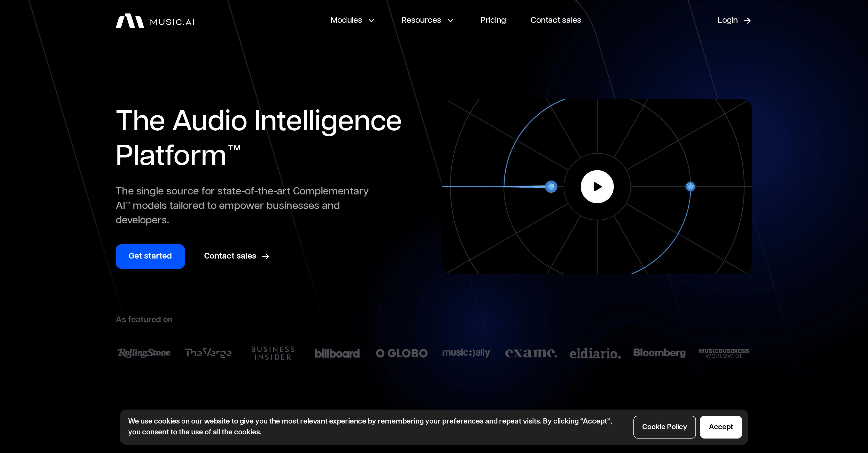The width and height of the screenshot is (868, 453).
Task: Click the music:)ally logo
Action: pyautogui.click(x=466, y=353)
